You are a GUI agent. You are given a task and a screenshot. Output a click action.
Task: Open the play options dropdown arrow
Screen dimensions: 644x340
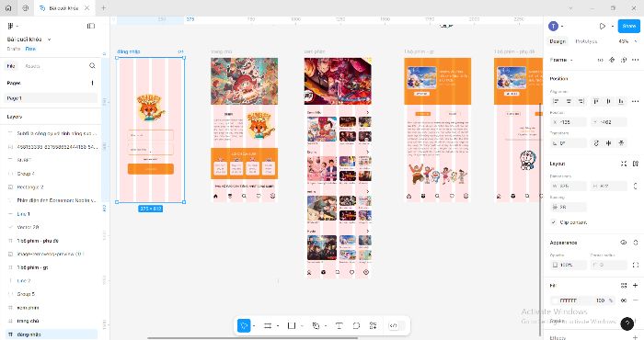pos(613,26)
